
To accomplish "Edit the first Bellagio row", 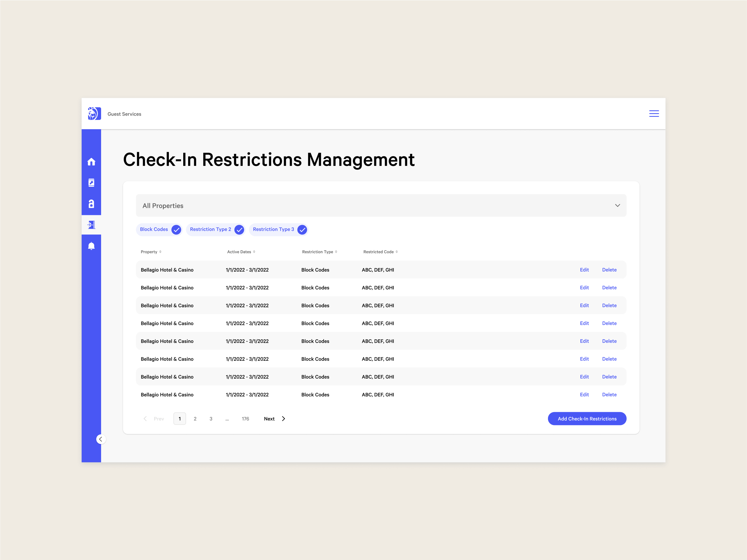I will [x=584, y=270].
